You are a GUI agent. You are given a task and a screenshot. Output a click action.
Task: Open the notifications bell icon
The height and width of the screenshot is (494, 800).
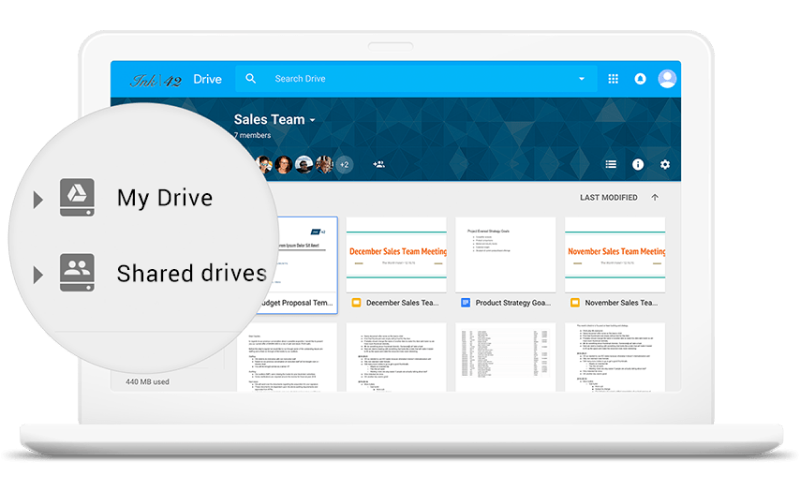pyautogui.click(x=640, y=79)
